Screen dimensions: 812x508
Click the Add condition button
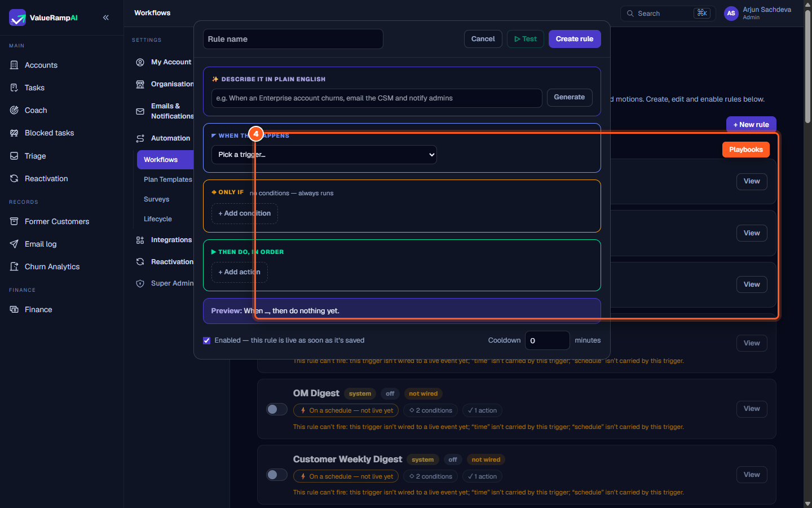click(x=245, y=213)
